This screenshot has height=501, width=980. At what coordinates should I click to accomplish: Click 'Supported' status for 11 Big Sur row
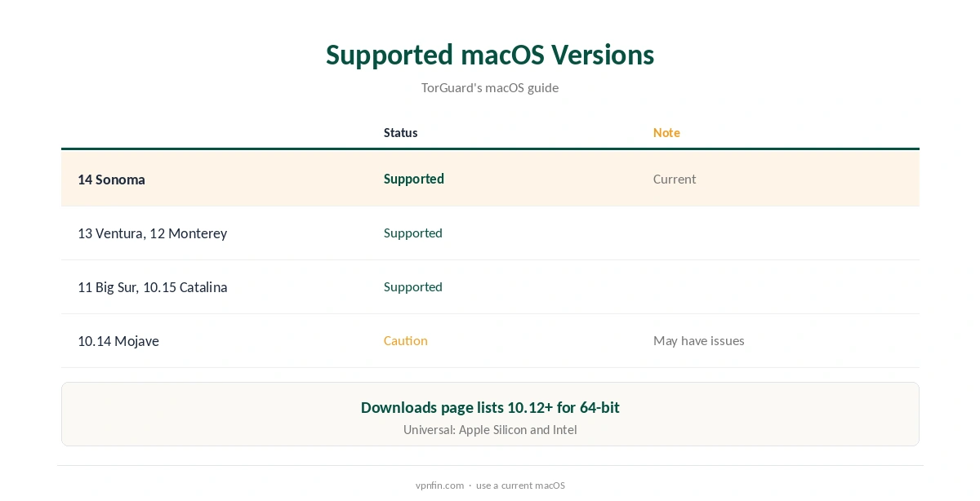[413, 286]
